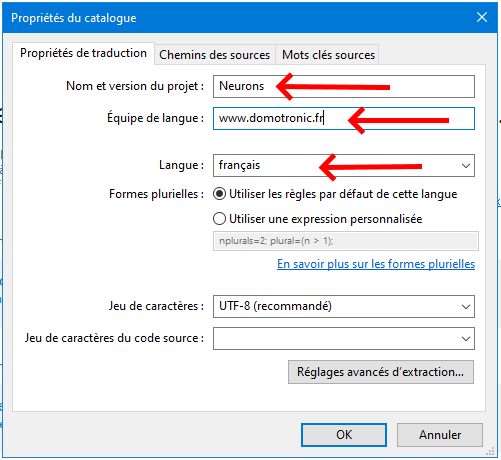This screenshot has width=501, height=460.
Task: Click the Annuler button
Action: pos(440,435)
